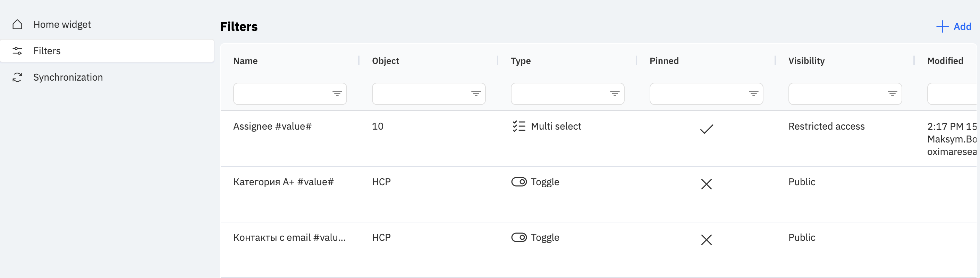Image resolution: width=980 pixels, height=278 pixels.
Task: Open the Pinned column filter menu icon
Action: (x=754, y=94)
